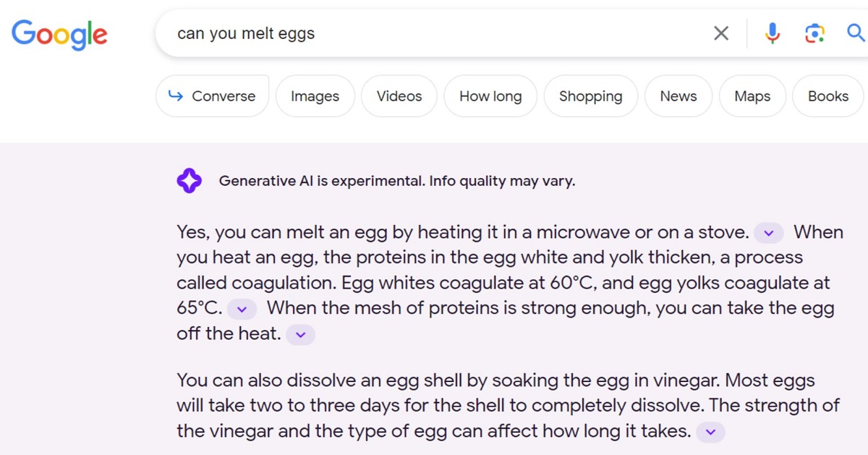Open the Shopping results tab
This screenshot has height=455, width=868.
[x=590, y=96]
